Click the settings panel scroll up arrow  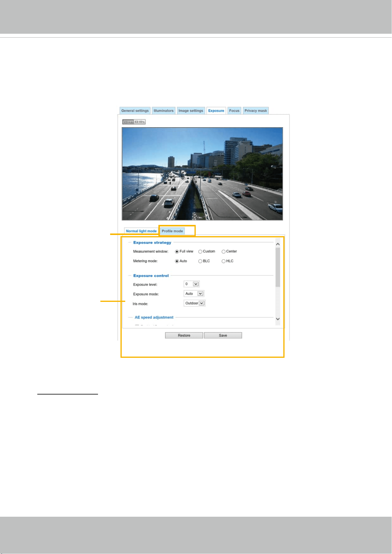[278, 244]
